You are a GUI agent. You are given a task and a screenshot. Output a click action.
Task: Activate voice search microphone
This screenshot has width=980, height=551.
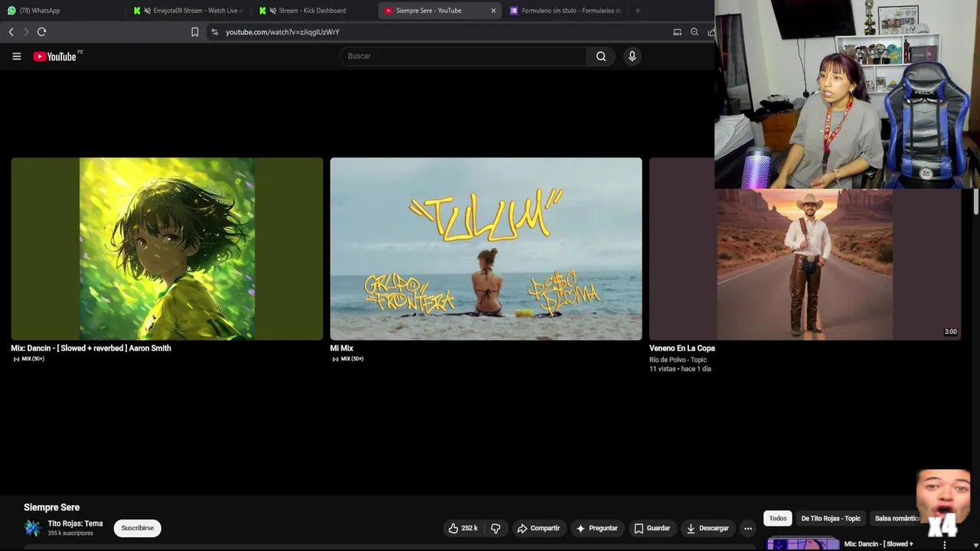632,56
